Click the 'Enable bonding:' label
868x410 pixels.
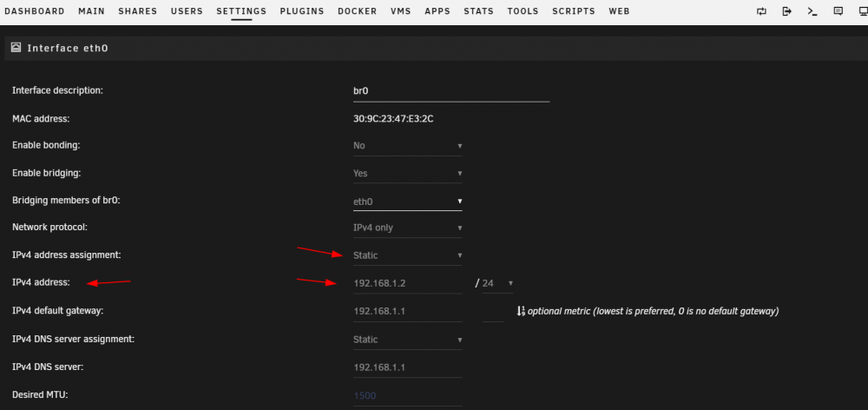tap(47, 145)
